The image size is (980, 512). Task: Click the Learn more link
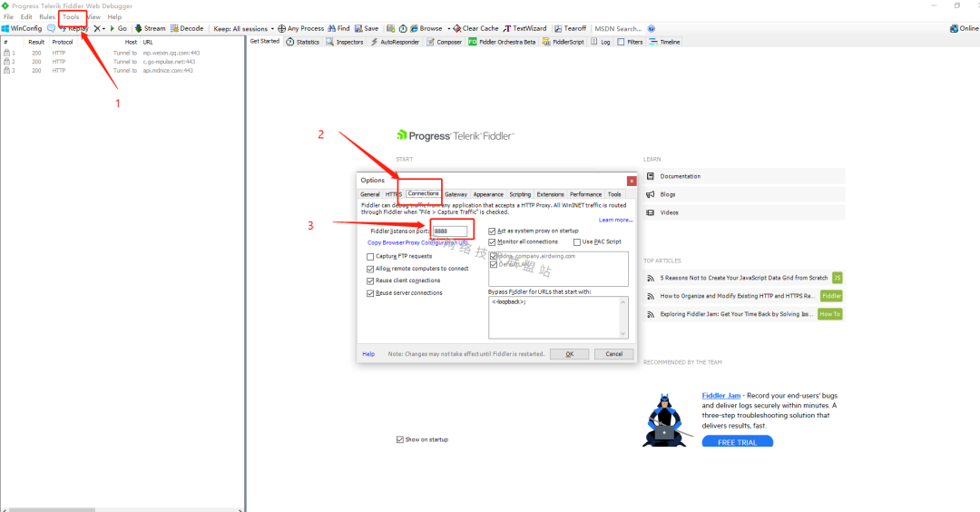pos(615,220)
